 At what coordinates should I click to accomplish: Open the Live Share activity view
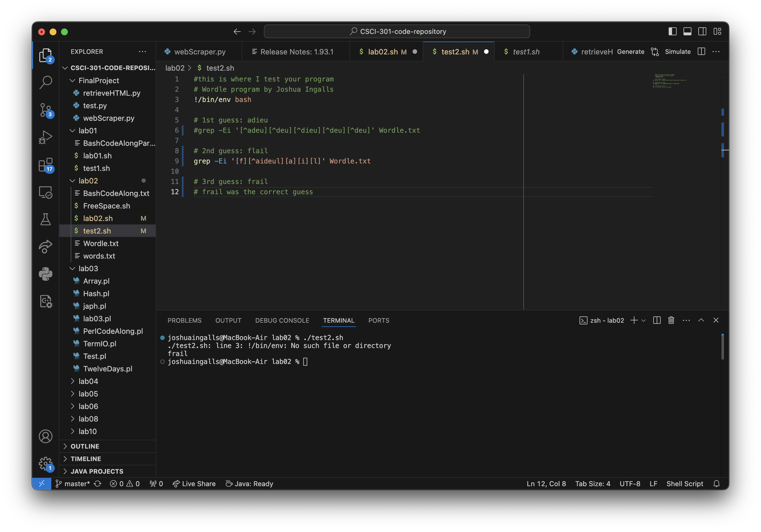[x=45, y=247]
